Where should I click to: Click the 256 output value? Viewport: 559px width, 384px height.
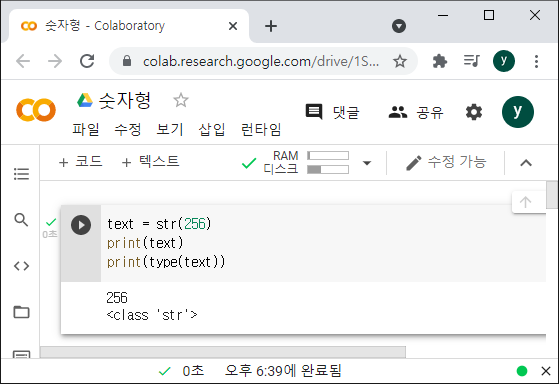click(117, 298)
